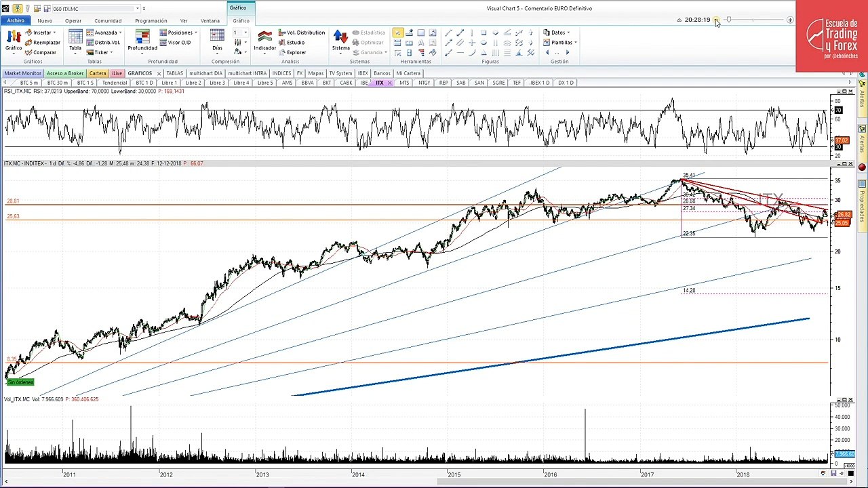This screenshot has width=868, height=488.
Task: Click the Gráfico chart icon in ribbon
Action: [14, 39]
